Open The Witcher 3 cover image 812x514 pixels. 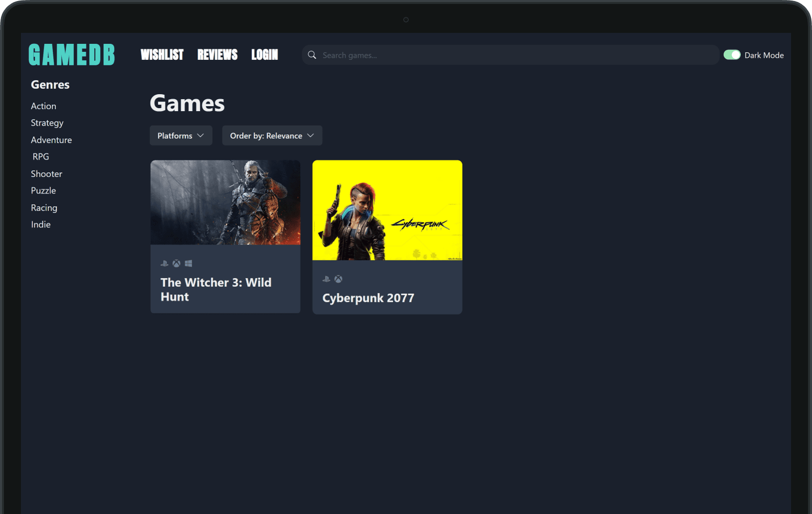(x=225, y=202)
